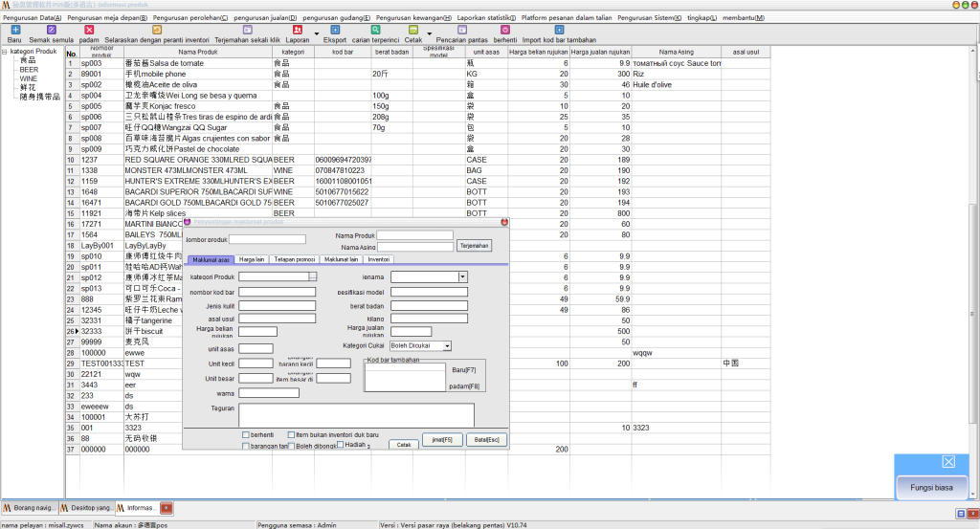Click Import kod bar tambahan icon
This screenshot has height=529, width=980.
click(x=558, y=30)
